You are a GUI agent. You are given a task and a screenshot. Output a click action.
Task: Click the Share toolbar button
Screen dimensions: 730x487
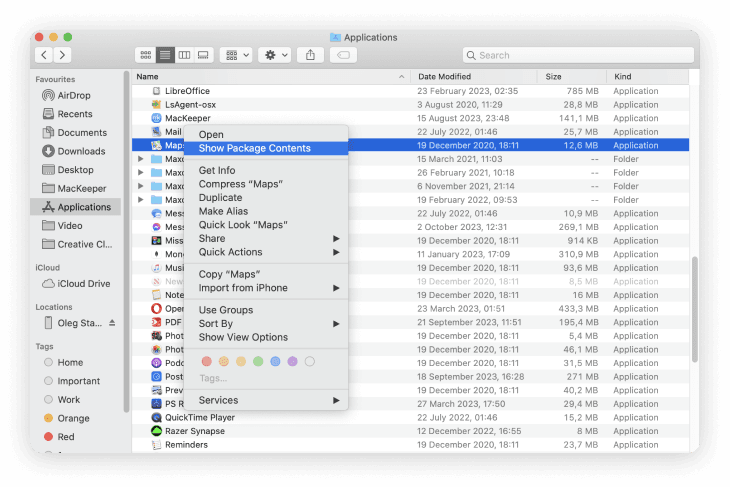pos(310,55)
